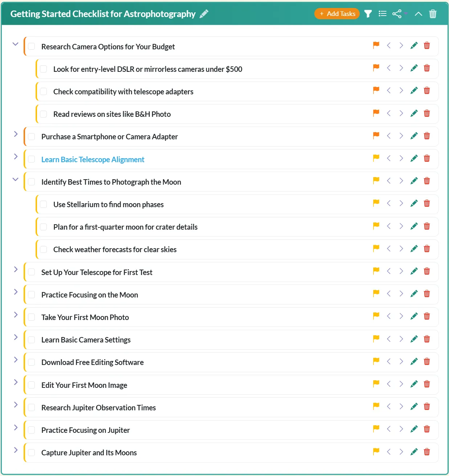Delete the checklist using the header trash icon
The width and height of the screenshot is (449, 476).
[433, 13]
